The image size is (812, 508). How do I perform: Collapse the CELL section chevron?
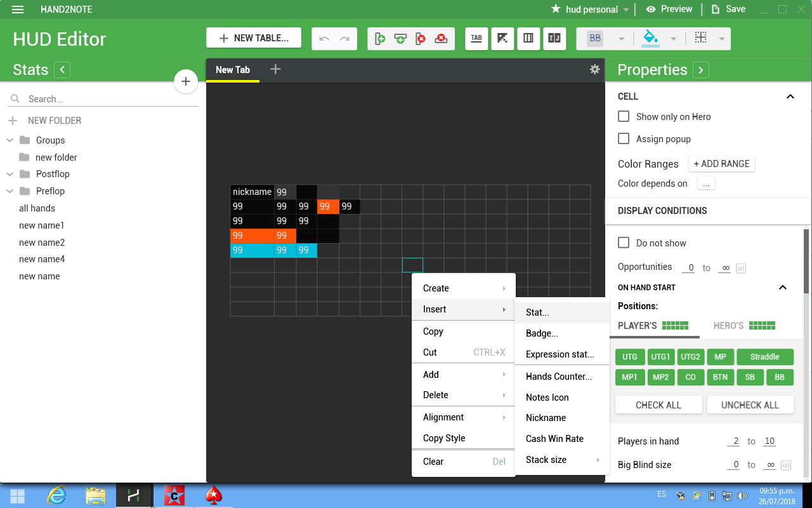click(x=790, y=97)
